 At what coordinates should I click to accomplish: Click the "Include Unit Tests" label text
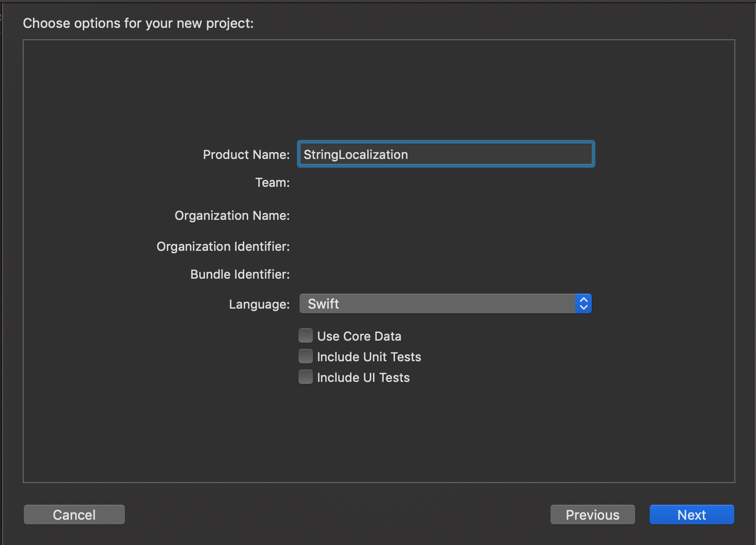(x=369, y=357)
